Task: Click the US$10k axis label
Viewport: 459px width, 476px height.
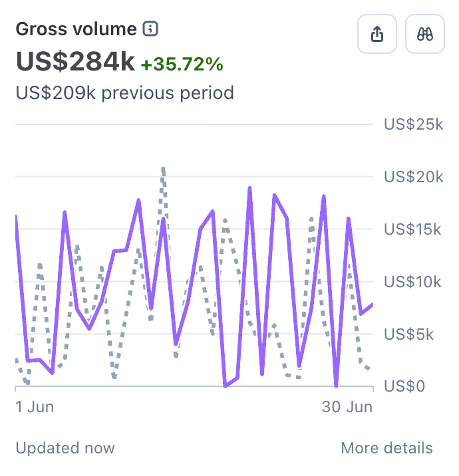Action: pos(412,282)
